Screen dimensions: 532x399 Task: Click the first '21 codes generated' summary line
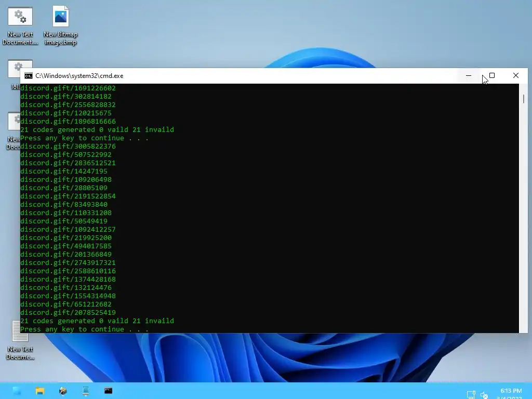97,129
